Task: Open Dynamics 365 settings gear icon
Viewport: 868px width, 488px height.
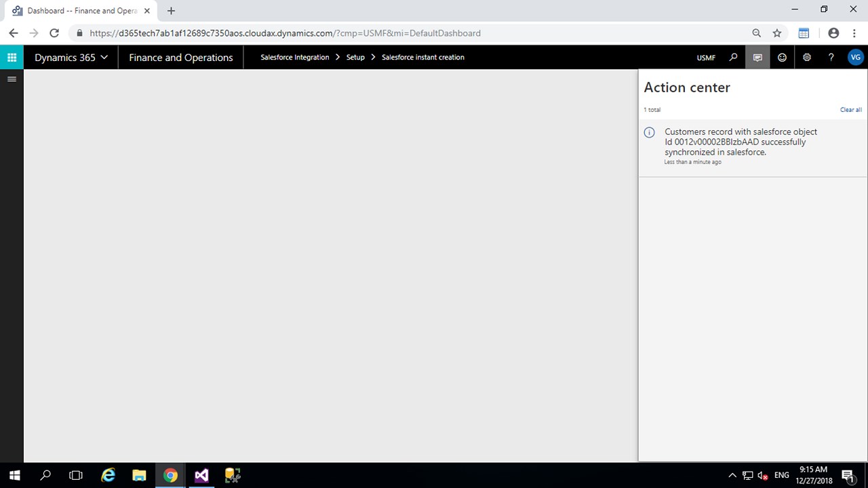Action: coord(806,57)
